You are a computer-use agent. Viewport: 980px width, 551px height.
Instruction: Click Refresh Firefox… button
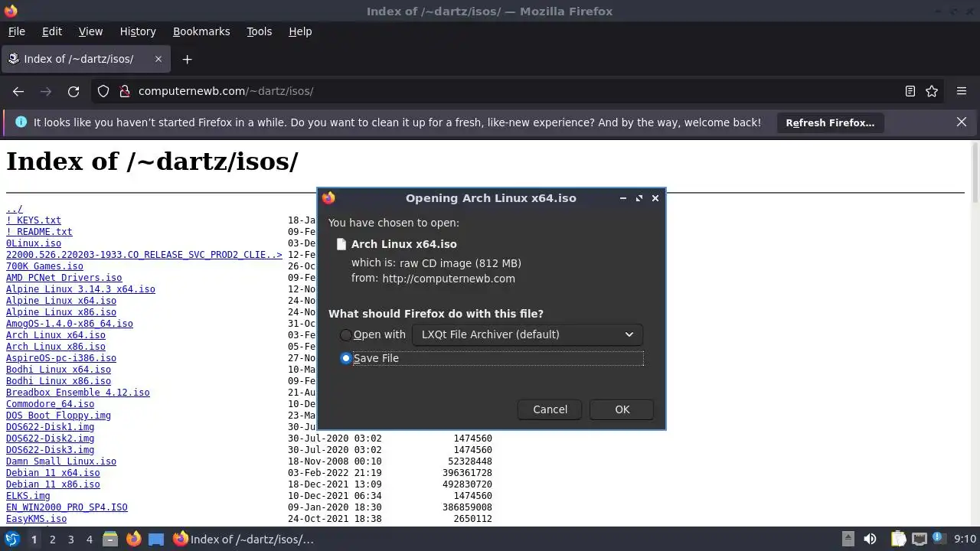click(x=830, y=122)
